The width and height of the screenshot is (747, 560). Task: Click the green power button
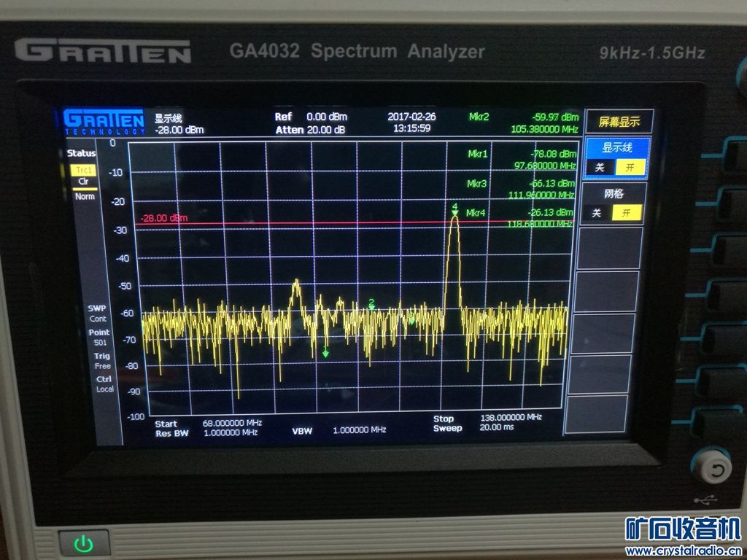click(84, 543)
